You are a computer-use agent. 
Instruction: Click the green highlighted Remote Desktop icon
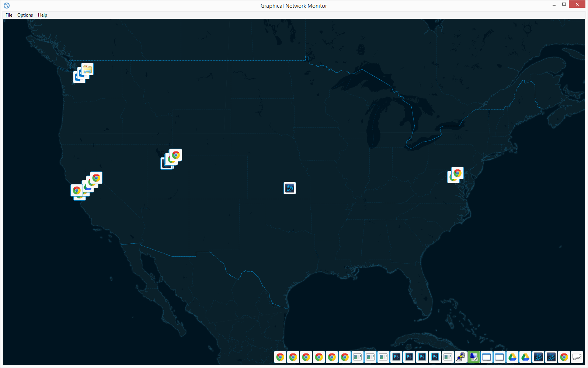pos(474,357)
